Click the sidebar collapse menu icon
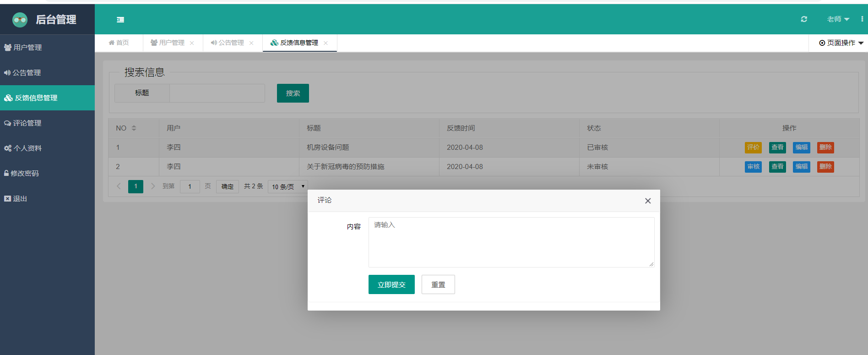This screenshot has height=355, width=868. click(120, 20)
